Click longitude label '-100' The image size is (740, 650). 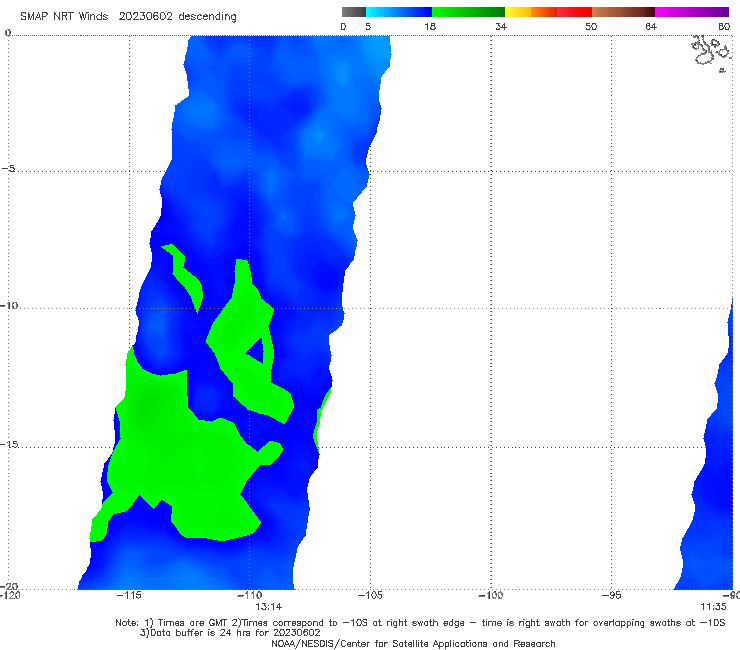pos(490,595)
